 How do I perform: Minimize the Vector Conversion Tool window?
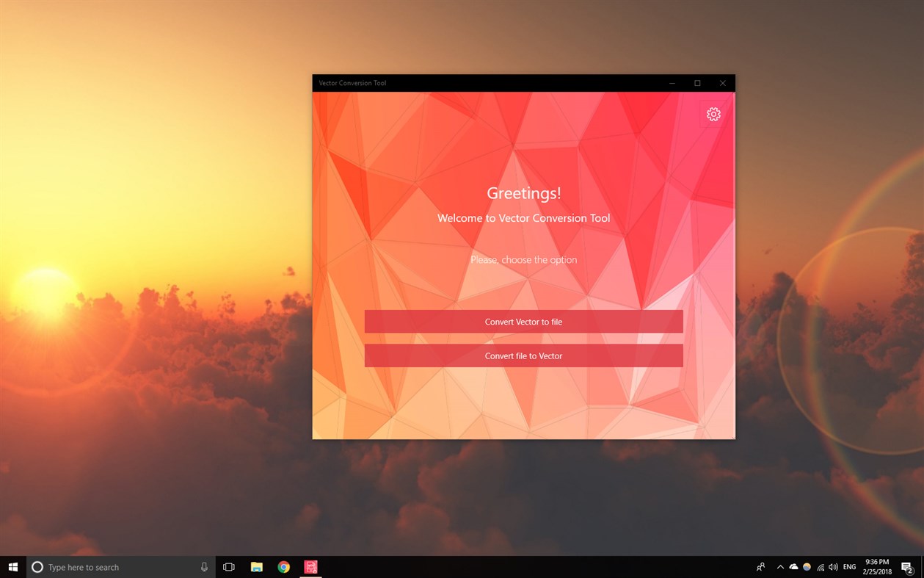[x=672, y=83]
